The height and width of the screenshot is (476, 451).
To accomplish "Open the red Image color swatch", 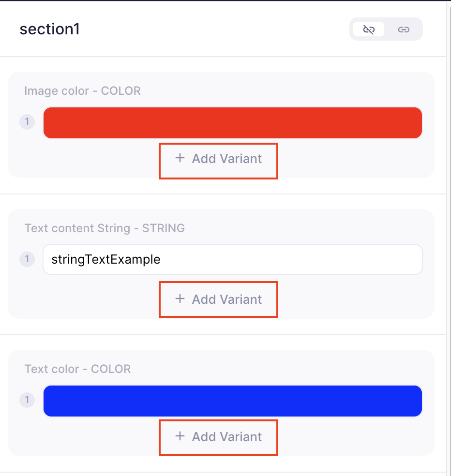I will click(233, 123).
